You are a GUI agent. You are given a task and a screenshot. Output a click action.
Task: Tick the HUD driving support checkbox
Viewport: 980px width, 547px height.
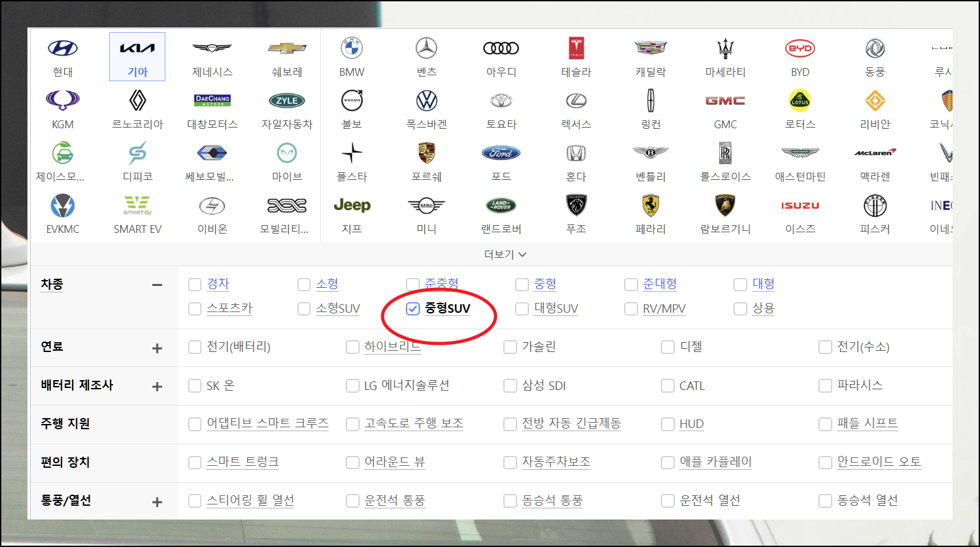[x=667, y=425]
